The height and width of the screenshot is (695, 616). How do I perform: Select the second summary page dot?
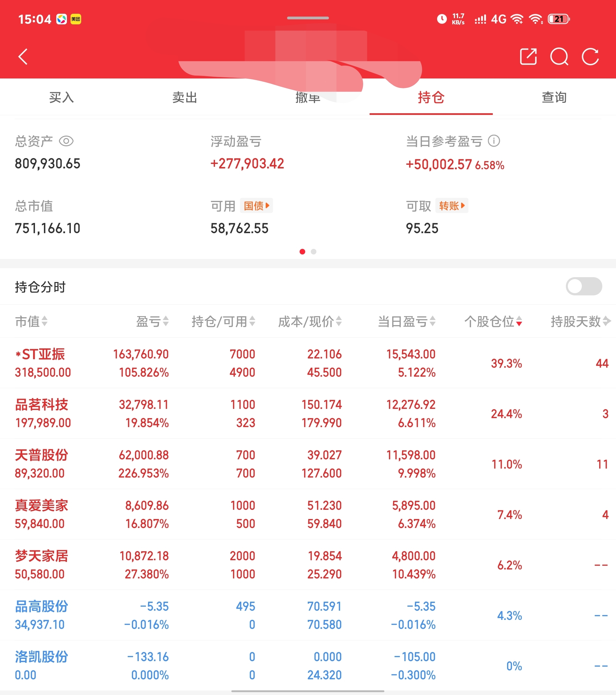point(314,252)
